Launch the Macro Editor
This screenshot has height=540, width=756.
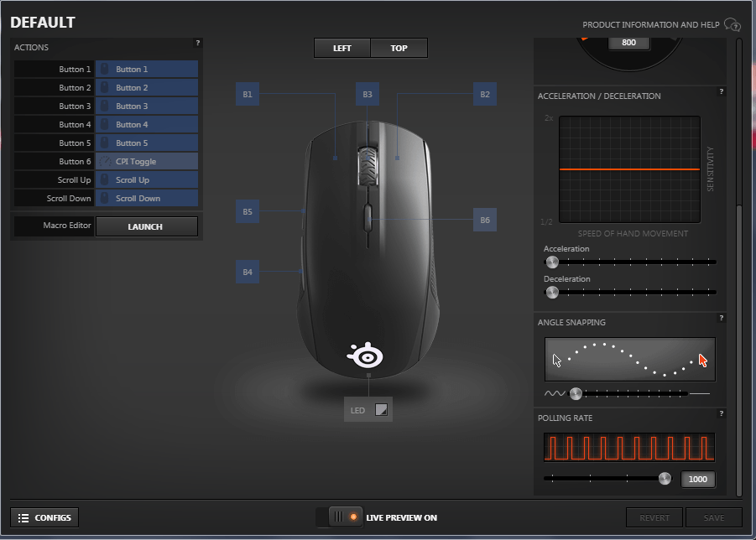(x=147, y=226)
